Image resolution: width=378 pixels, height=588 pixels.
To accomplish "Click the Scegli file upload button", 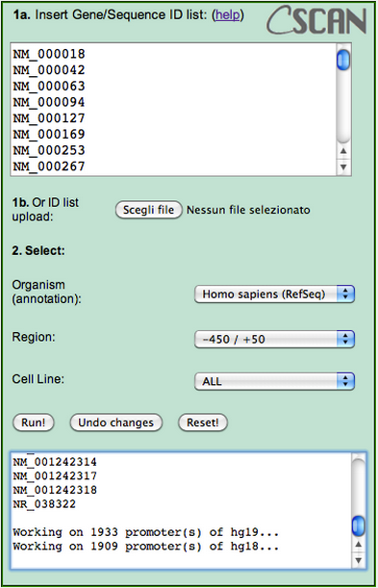I will [x=149, y=210].
